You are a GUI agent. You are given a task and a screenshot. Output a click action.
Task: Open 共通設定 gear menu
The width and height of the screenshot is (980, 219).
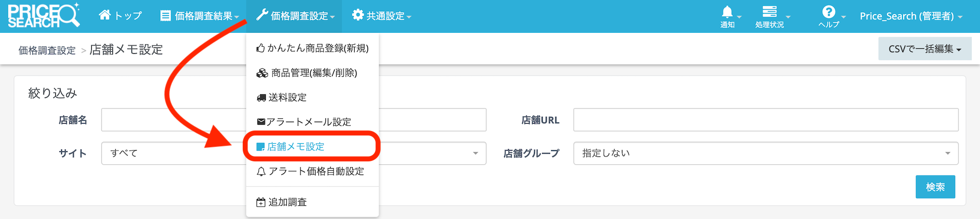[358, 15]
